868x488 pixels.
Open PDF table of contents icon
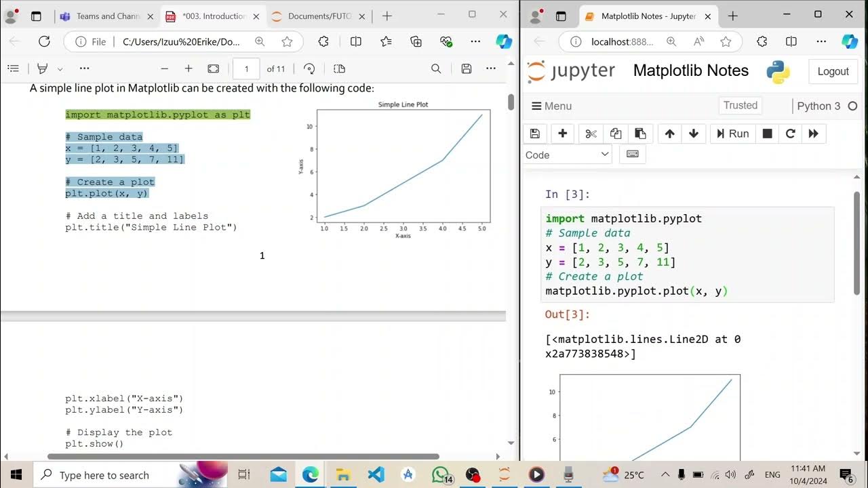click(x=13, y=68)
